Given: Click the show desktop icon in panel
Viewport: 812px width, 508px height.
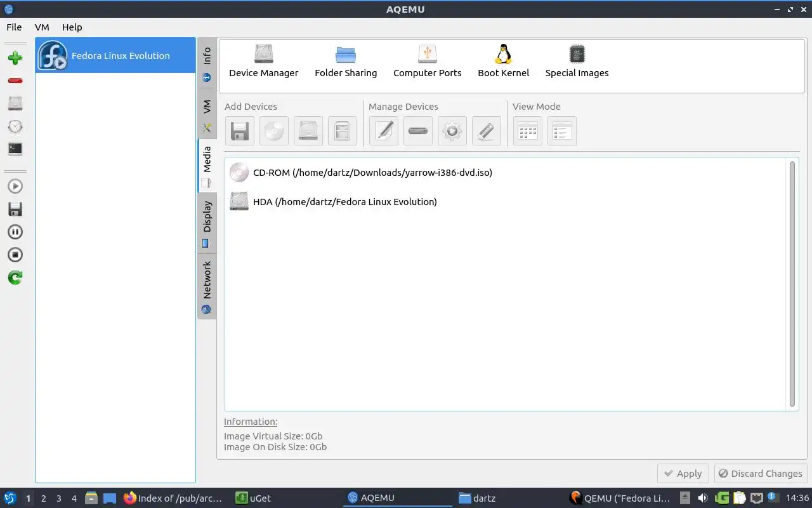Looking at the screenshot, I should coord(110,498).
